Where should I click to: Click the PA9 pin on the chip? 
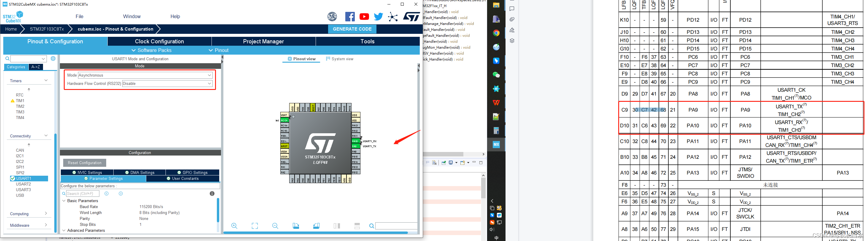point(356,146)
